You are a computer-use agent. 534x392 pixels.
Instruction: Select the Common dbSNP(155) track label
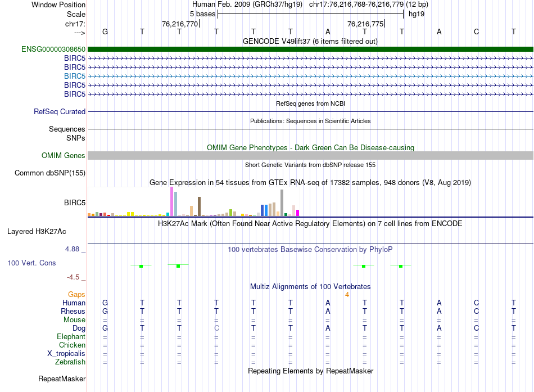(50, 173)
